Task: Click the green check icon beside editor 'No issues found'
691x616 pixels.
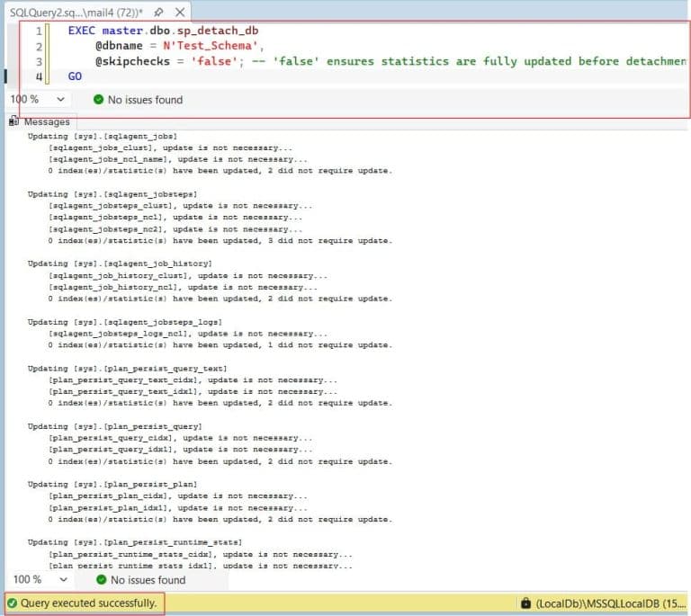Action: click(98, 100)
